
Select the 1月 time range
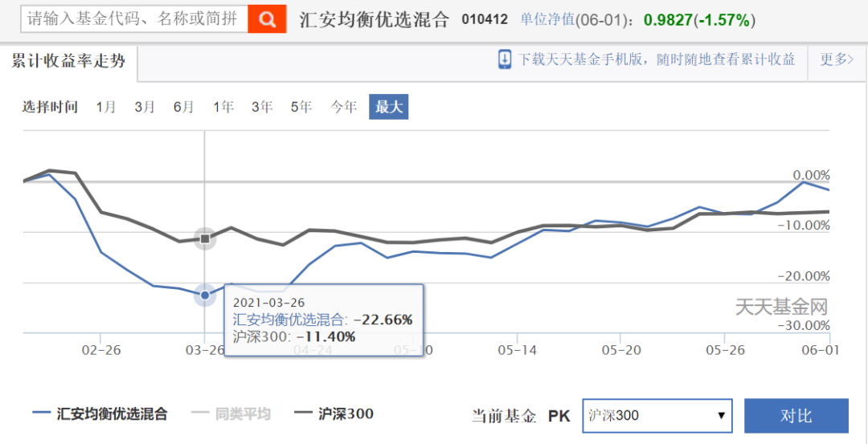[x=106, y=107]
